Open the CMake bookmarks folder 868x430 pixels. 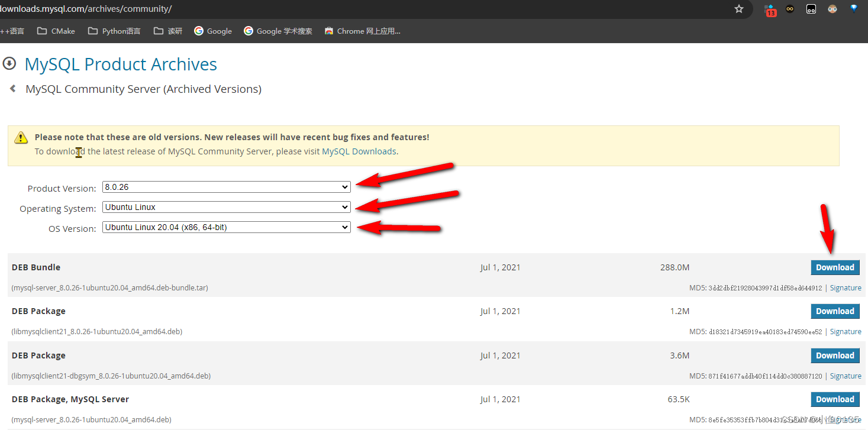point(56,31)
